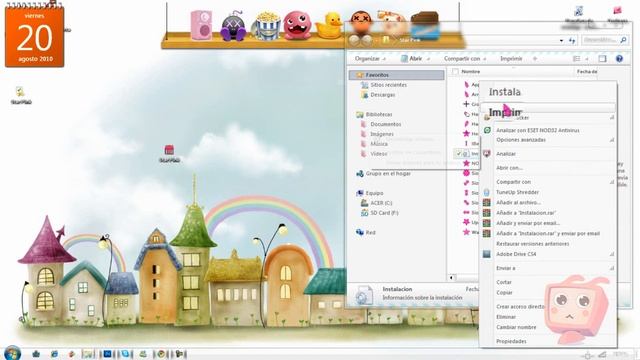Screen dimensions: 640x360
Task: Click the popcorn bucket dock icon
Action: click(267, 26)
